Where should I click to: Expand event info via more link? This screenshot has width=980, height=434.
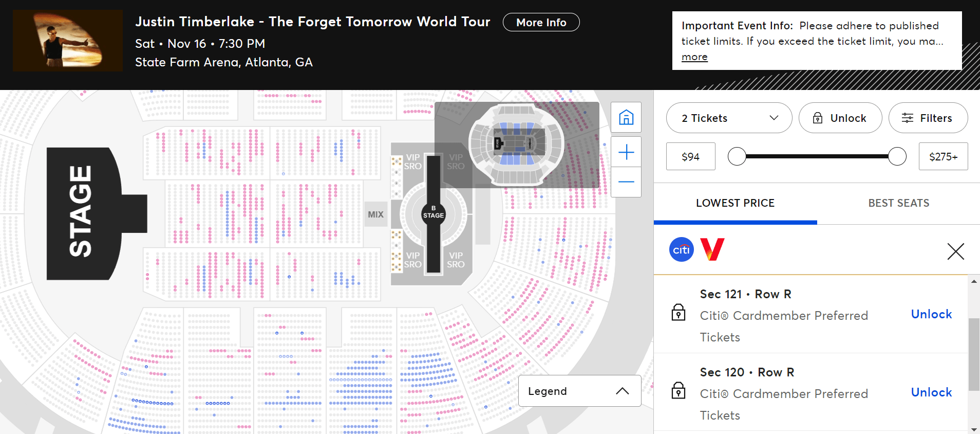point(694,57)
